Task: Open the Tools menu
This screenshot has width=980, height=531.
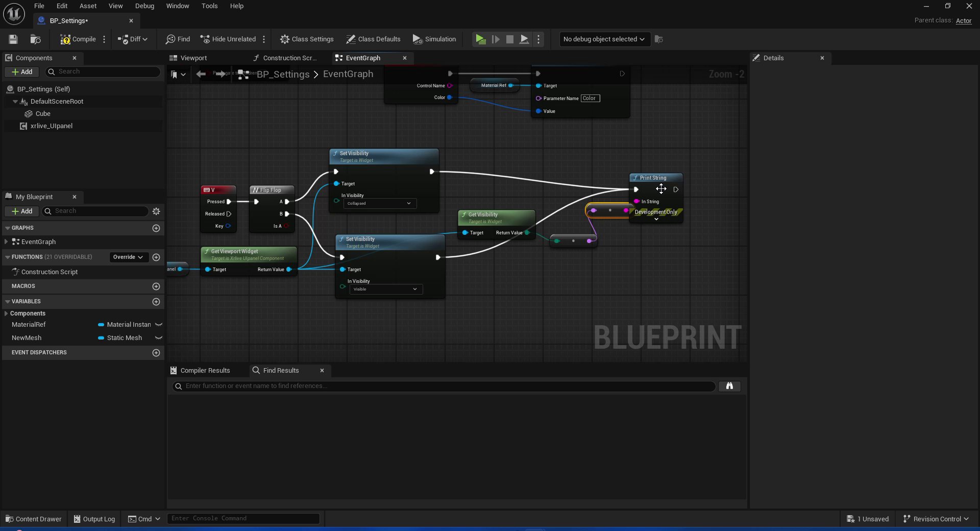Action: point(209,6)
